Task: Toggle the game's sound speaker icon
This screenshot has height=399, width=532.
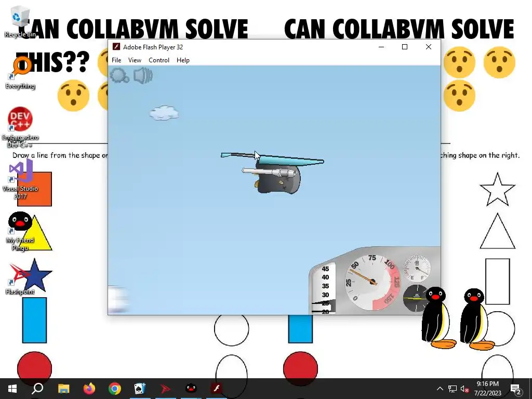Action: click(x=143, y=75)
